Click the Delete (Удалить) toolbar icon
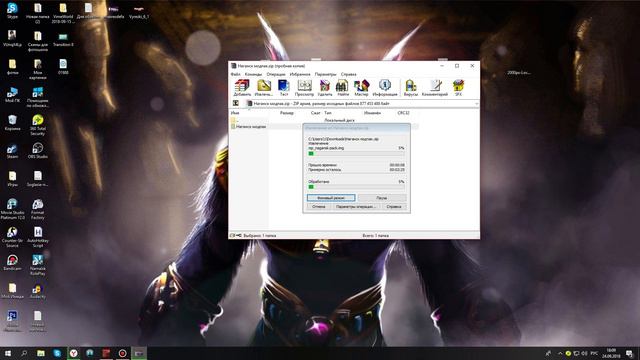 [325, 87]
